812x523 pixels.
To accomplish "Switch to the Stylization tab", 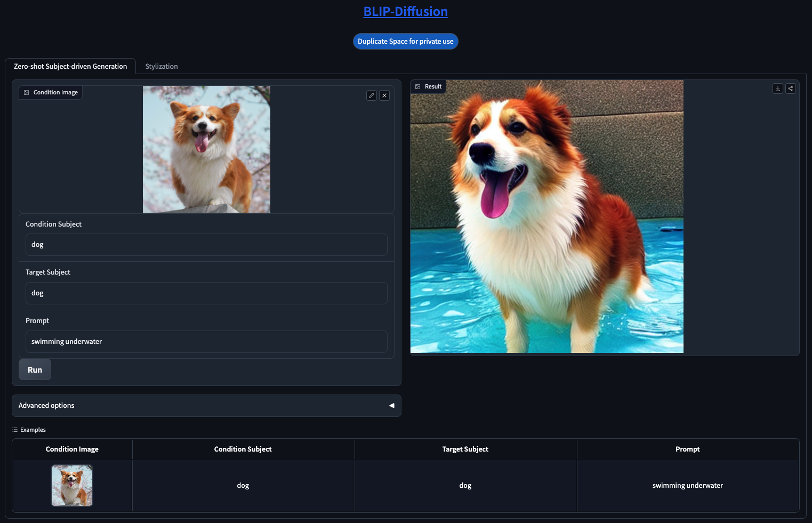I will point(162,67).
